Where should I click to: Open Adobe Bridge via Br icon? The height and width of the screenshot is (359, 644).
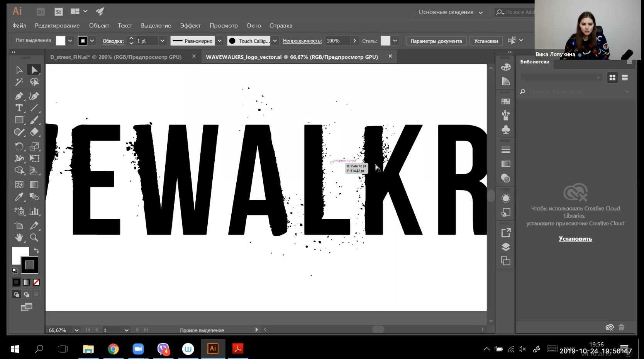41,12
